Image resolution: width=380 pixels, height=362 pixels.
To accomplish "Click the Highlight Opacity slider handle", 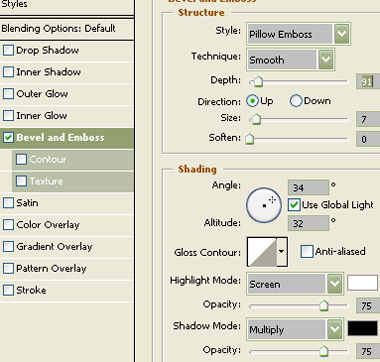I will click(323, 305).
